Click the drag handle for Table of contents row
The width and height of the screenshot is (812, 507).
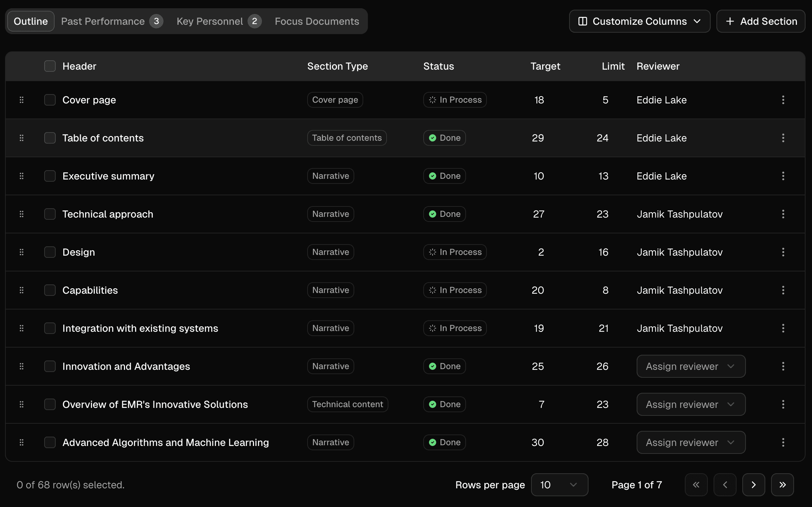click(x=22, y=138)
